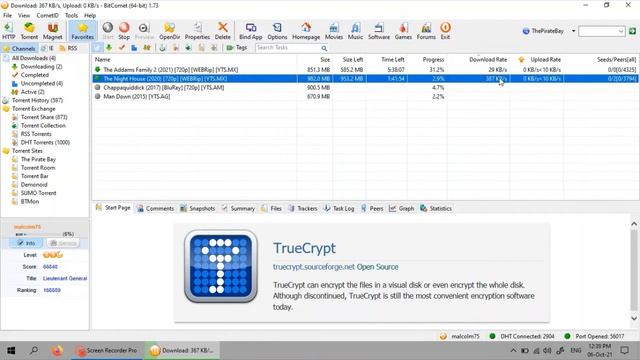
Task: Click the Search Tasks field
Action: pyautogui.click(x=288, y=48)
